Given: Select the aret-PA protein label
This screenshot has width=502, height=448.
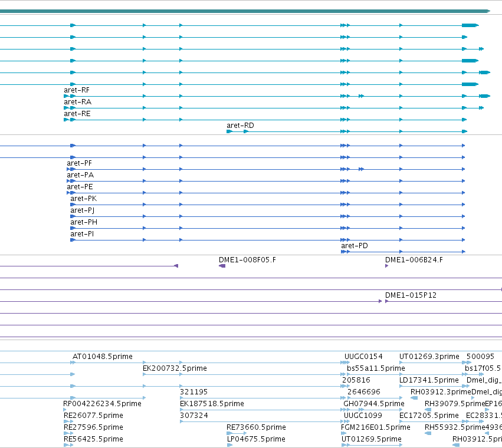Looking at the screenshot, I should tap(80, 175).
